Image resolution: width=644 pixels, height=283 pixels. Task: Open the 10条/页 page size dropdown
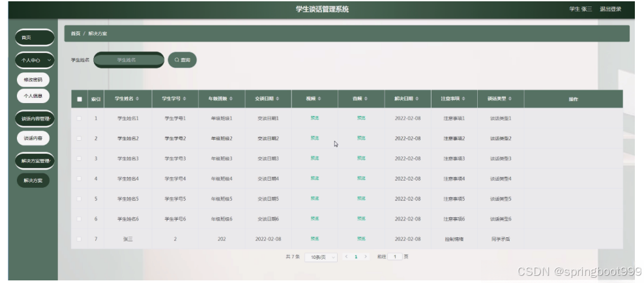(x=321, y=257)
